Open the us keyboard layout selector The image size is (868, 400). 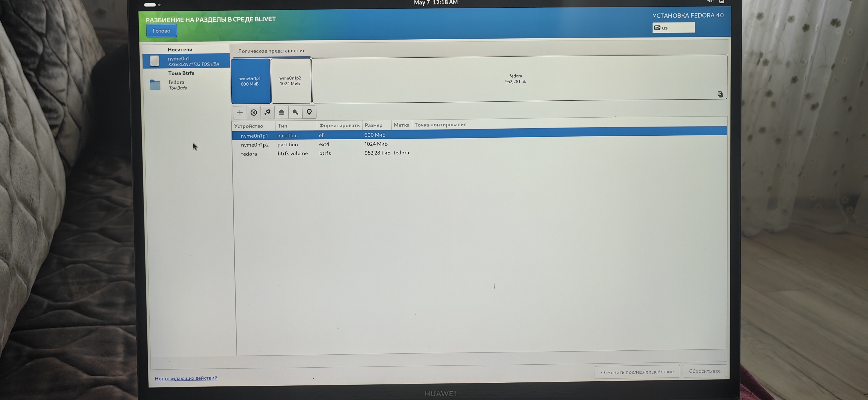pos(673,28)
